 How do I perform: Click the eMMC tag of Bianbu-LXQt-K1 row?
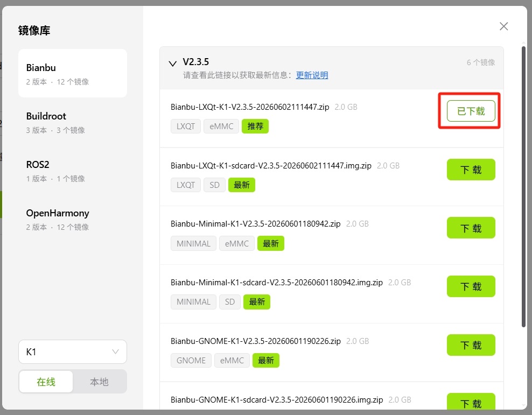[x=221, y=126]
